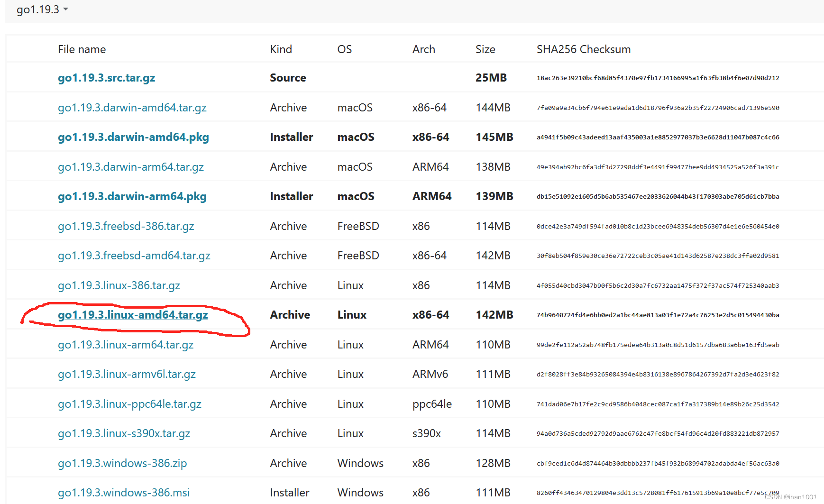Click ARMv6 architecture cell

pos(430,374)
